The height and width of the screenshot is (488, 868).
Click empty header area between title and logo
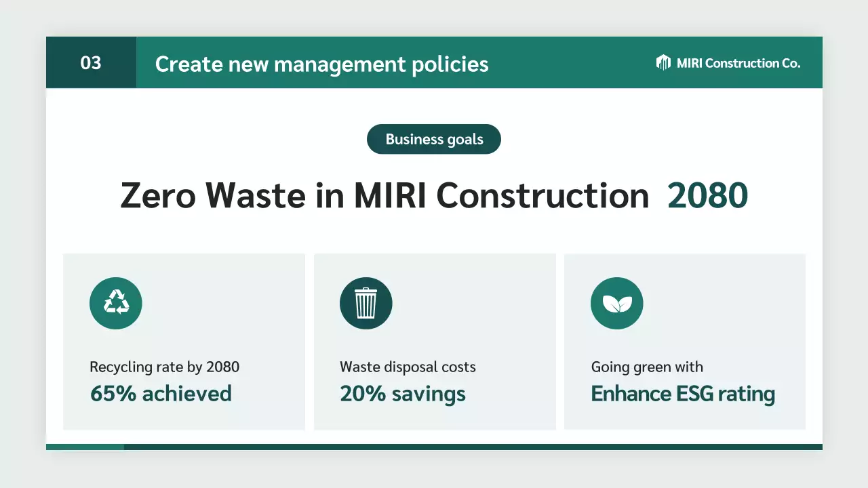coord(570,62)
